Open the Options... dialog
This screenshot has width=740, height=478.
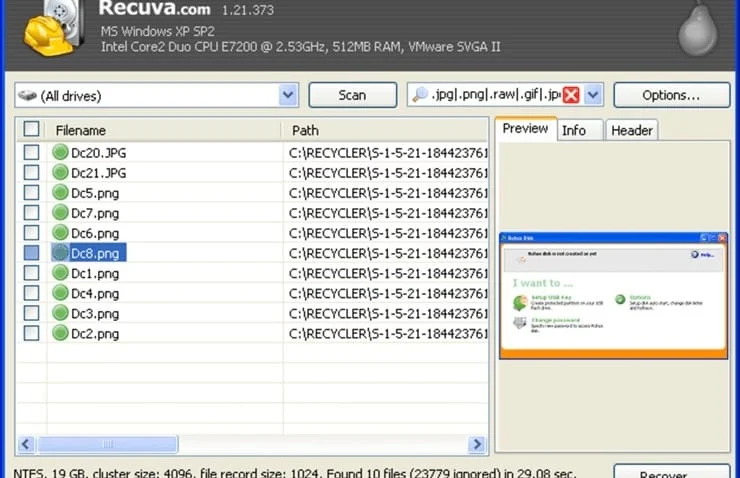click(672, 95)
